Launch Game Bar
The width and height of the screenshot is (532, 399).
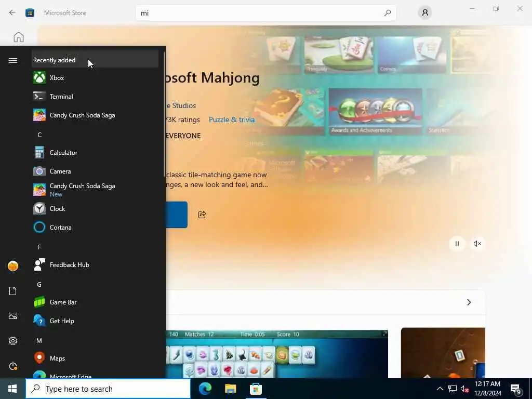pos(95,302)
